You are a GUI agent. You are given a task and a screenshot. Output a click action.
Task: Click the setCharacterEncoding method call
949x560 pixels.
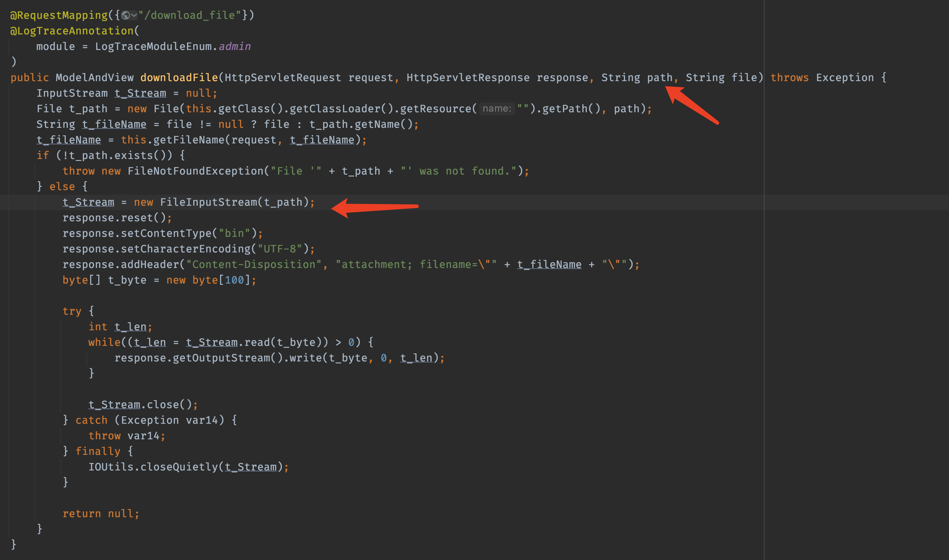185,249
